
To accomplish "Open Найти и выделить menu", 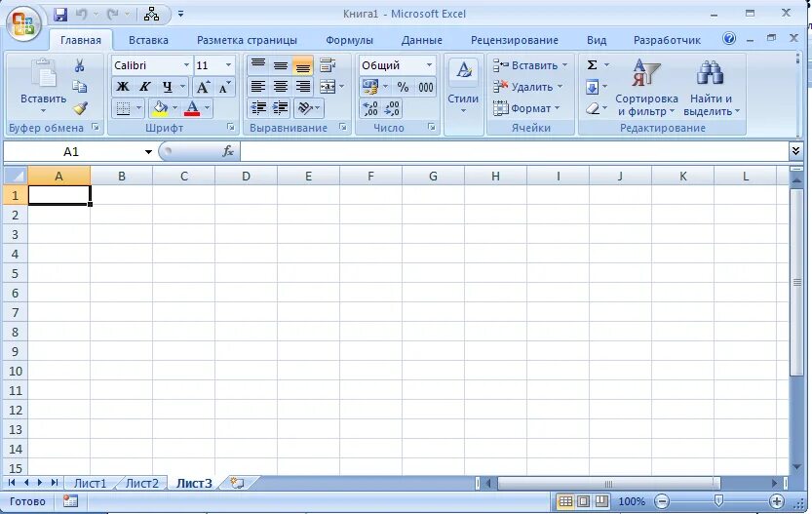I will click(x=711, y=87).
